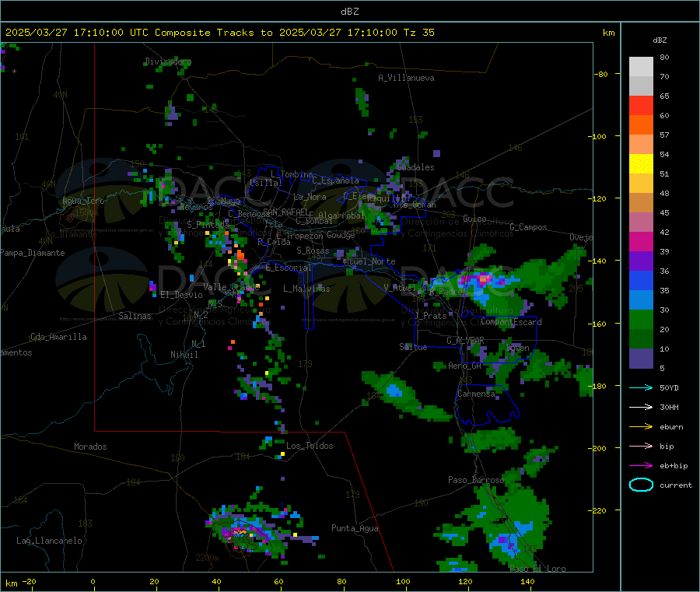The width and height of the screenshot is (700, 592).
Task: Click the 'dBZ' title at the top
Action: coord(349,11)
